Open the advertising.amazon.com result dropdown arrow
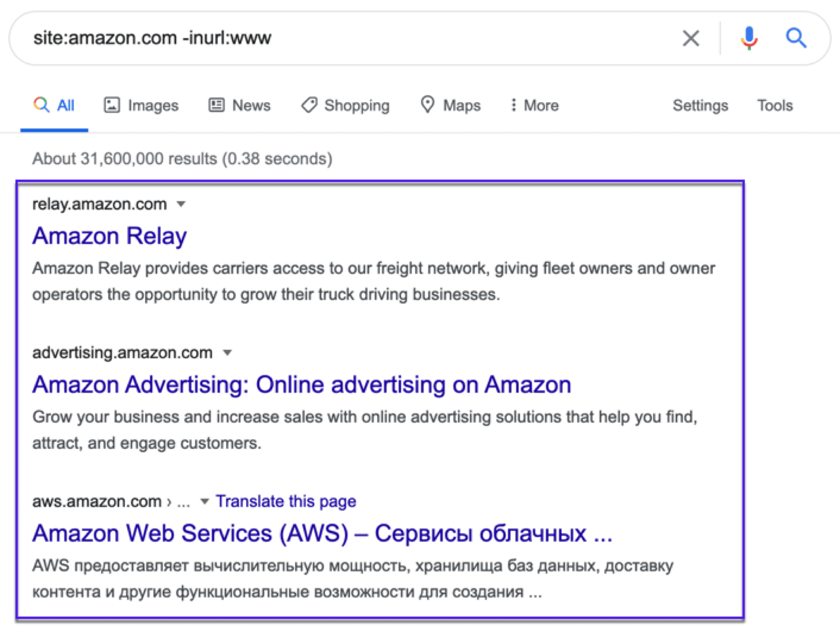The height and width of the screenshot is (626, 840). 227,353
